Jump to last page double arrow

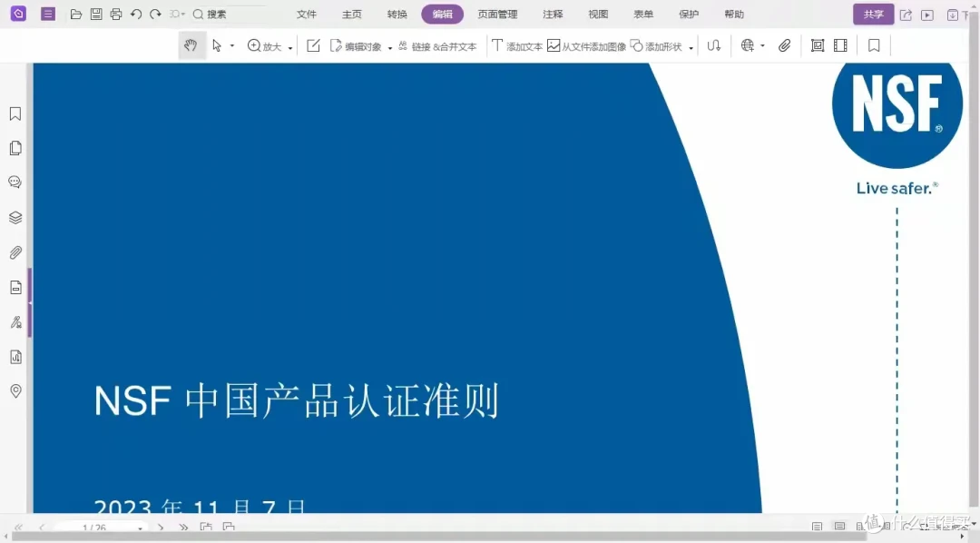183,528
